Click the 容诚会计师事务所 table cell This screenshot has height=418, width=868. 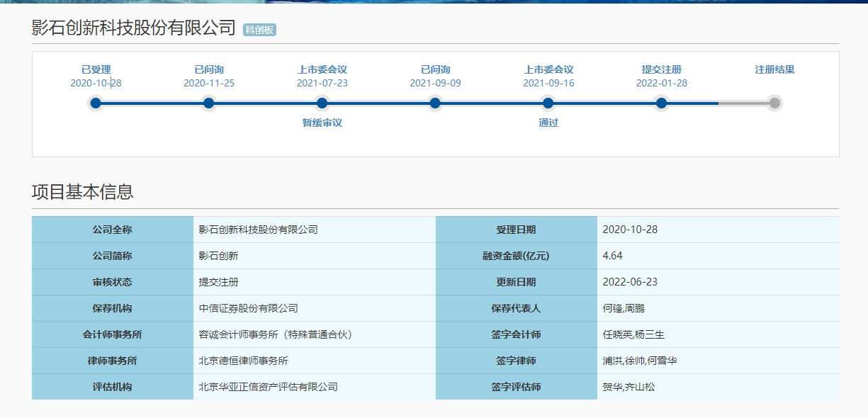click(275, 334)
